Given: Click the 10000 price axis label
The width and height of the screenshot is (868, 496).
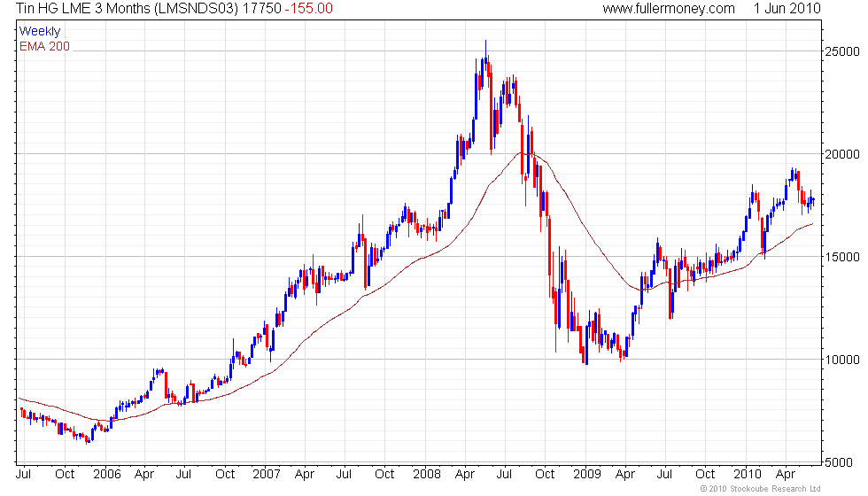Looking at the screenshot, I should point(842,360).
